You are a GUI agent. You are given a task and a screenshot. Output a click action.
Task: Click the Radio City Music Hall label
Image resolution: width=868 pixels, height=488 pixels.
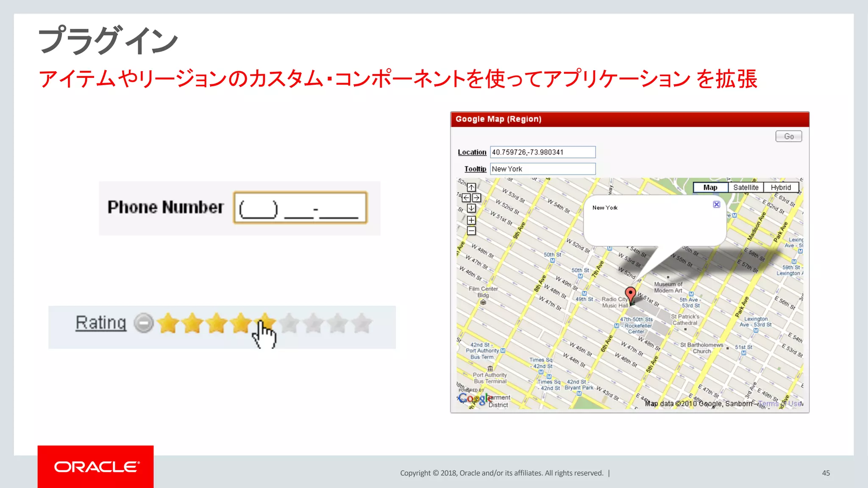pos(615,302)
